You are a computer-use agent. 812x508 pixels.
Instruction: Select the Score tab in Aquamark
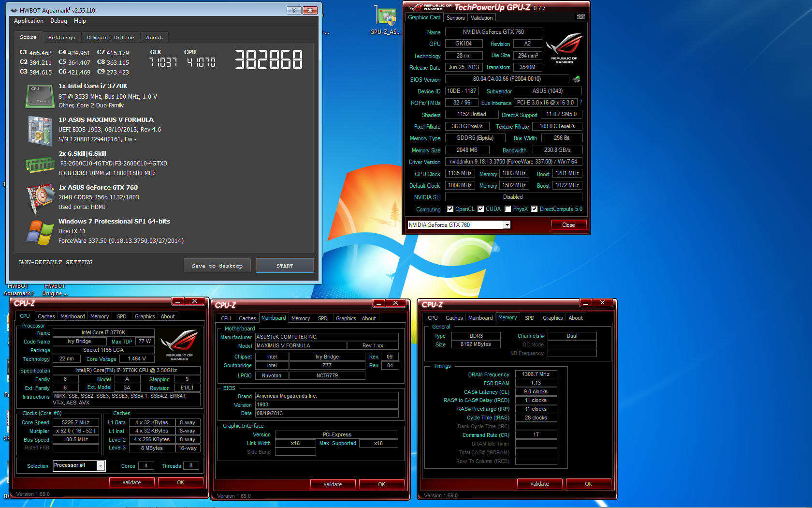point(28,37)
